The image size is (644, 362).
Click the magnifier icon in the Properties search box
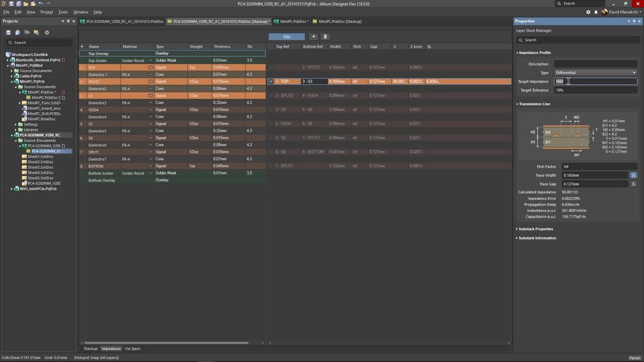[521, 40]
